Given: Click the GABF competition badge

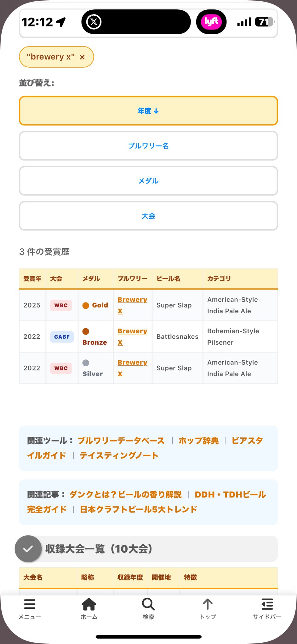Looking at the screenshot, I should pyautogui.click(x=62, y=337).
